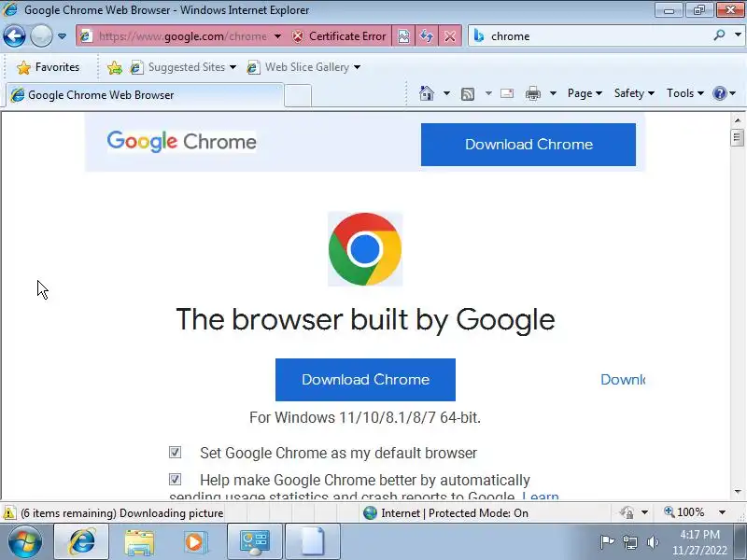Open Web Slice Gallery dropdown
Screen dimensions: 747x560
(x=303, y=67)
